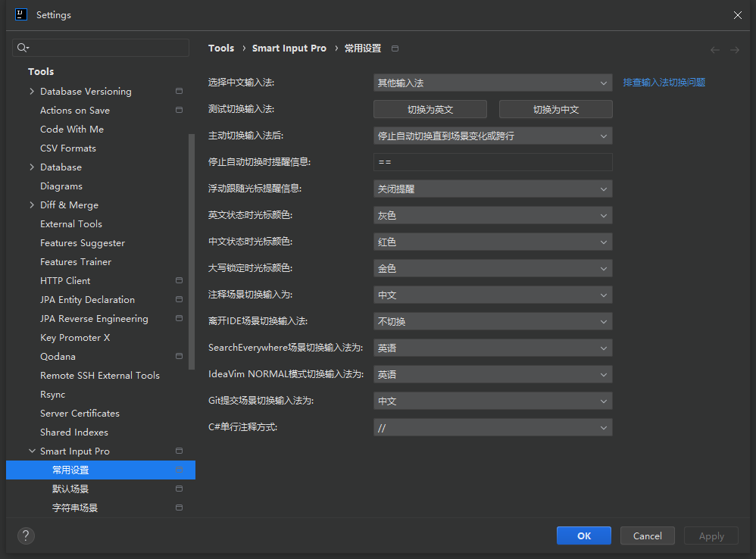
Task: Open help with the question mark icon
Action: point(26,536)
